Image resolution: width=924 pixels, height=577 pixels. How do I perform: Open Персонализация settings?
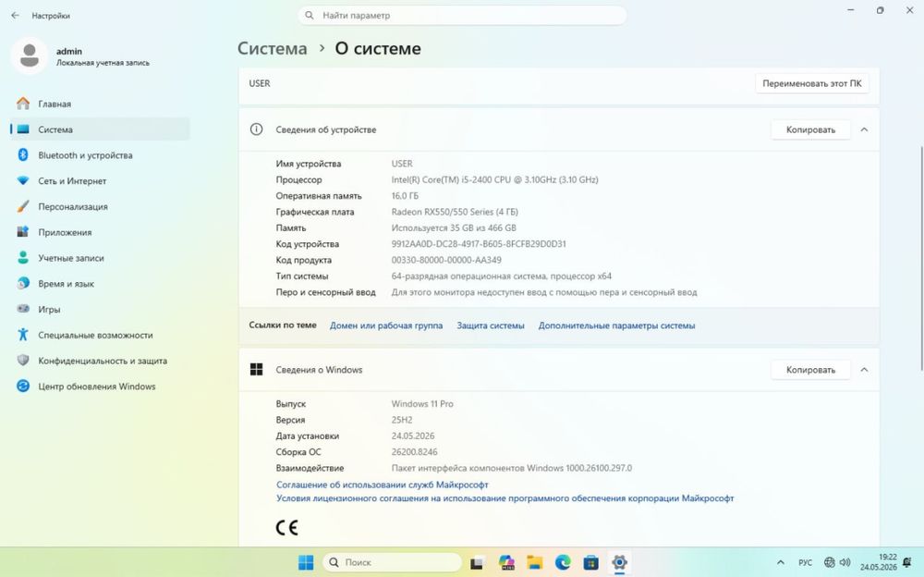[100, 206]
